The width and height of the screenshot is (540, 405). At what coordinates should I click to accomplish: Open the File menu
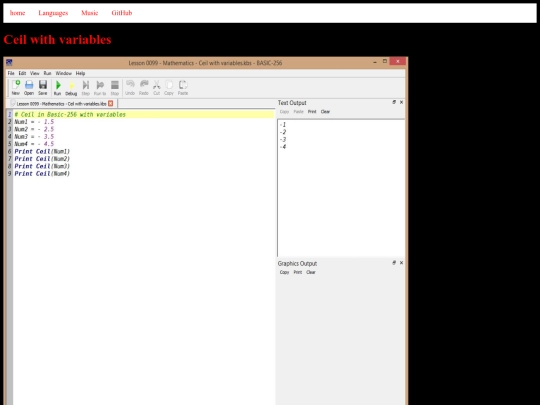pos(11,73)
